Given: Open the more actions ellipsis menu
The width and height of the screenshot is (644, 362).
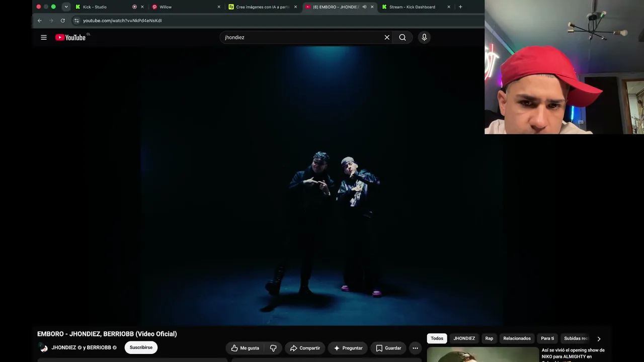Looking at the screenshot, I should pyautogui.click(x=415, y=348).
